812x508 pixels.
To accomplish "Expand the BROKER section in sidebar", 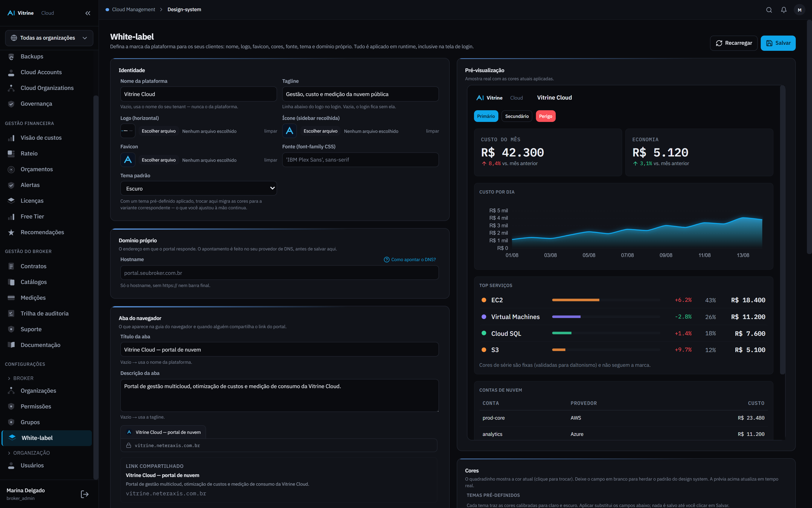I will click(21, 378).
